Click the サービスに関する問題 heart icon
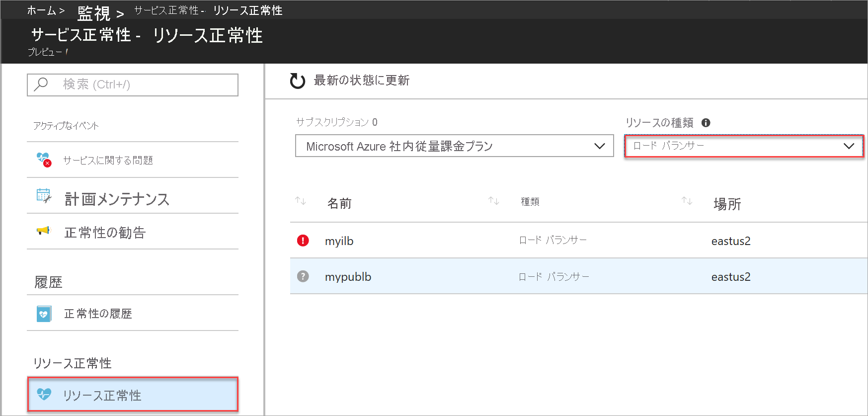Image resolution: width=868 pixels, height=416 pixels. [44, 160]
